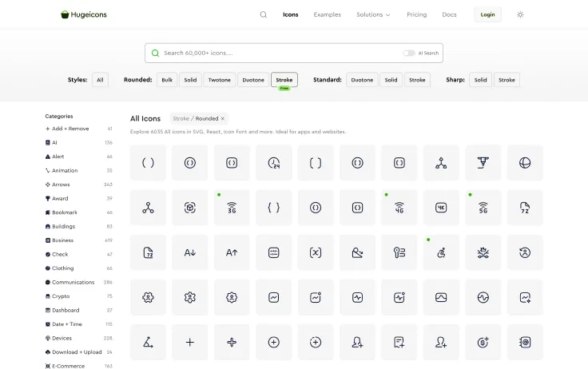Select the All styles filter
The height and width of the screenshot is (369, 588).
pyautogui.click(x=100, y=80)
